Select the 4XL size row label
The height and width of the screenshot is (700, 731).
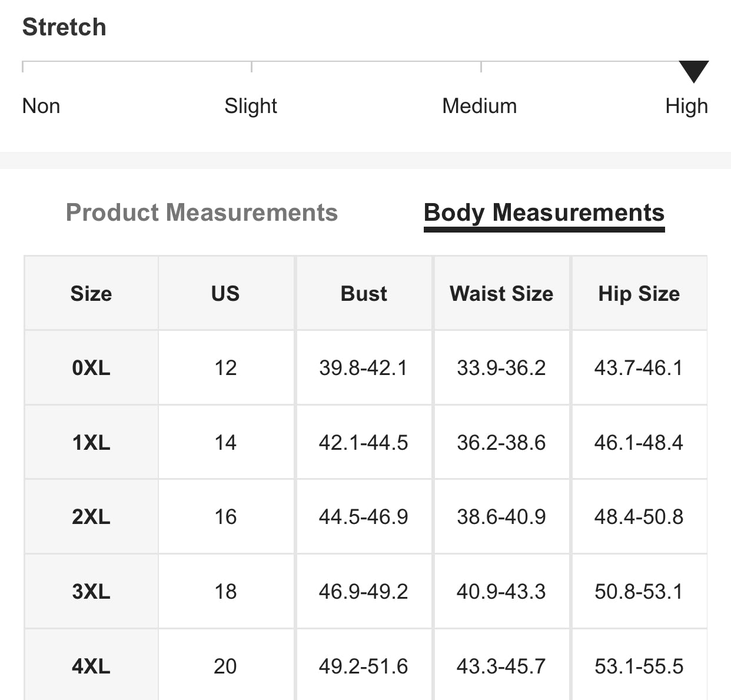coord(91,666)
